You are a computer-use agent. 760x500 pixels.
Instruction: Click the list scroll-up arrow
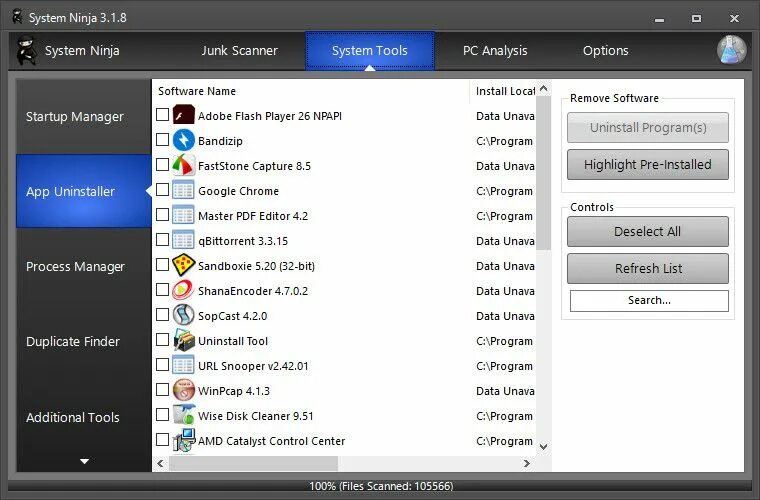[x=543, y=89]
